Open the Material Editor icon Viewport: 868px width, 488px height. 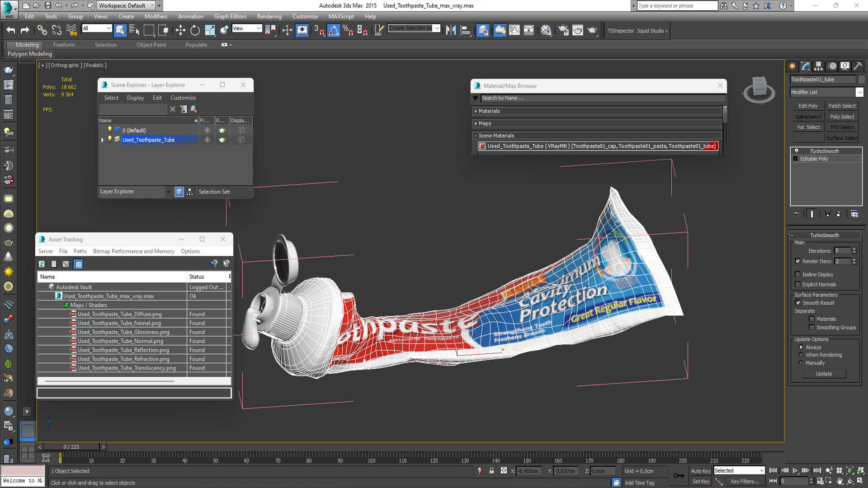546,30
